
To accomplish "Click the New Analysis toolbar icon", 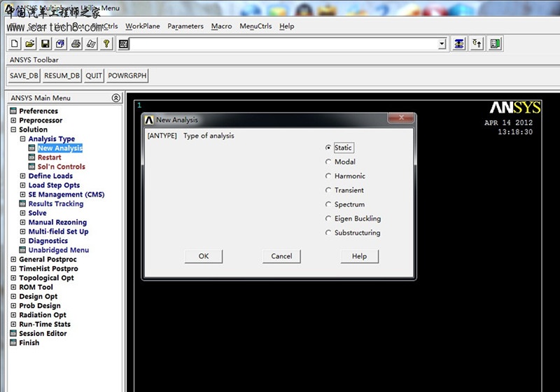I will click(15, 44).
